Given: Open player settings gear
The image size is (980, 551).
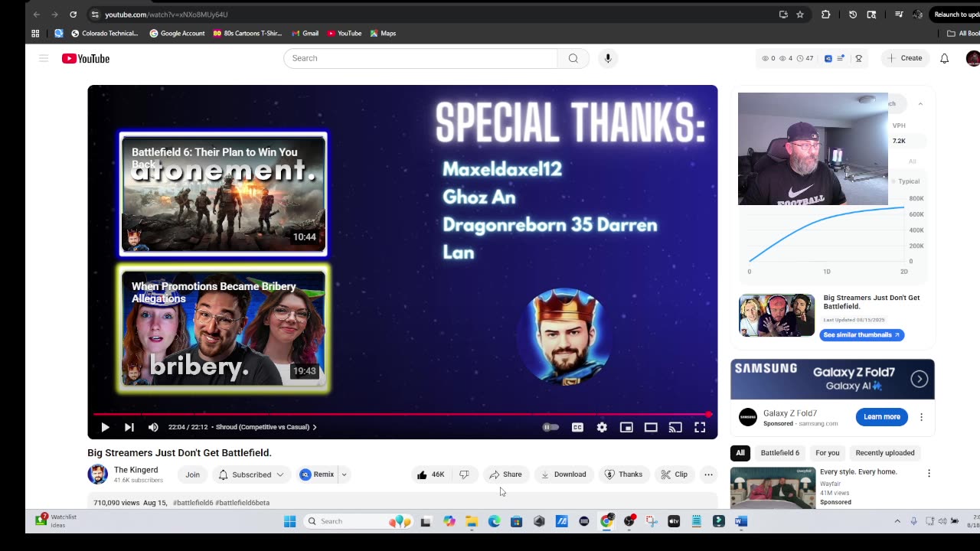Looking at the screenshot, I should coord(602,427).
